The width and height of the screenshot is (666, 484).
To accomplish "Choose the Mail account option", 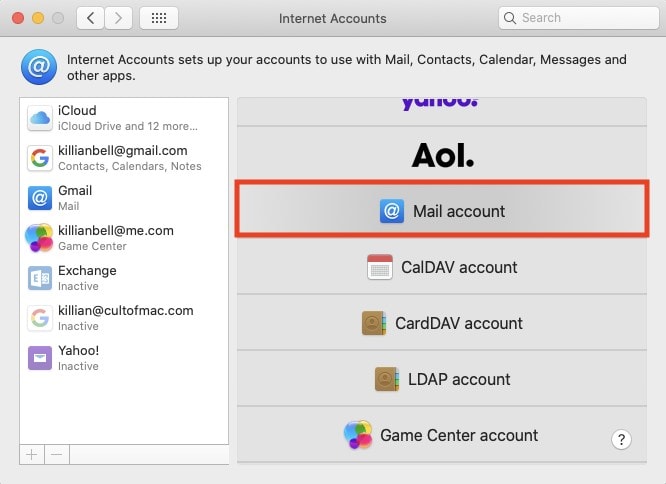I will (x=442, y=211).
